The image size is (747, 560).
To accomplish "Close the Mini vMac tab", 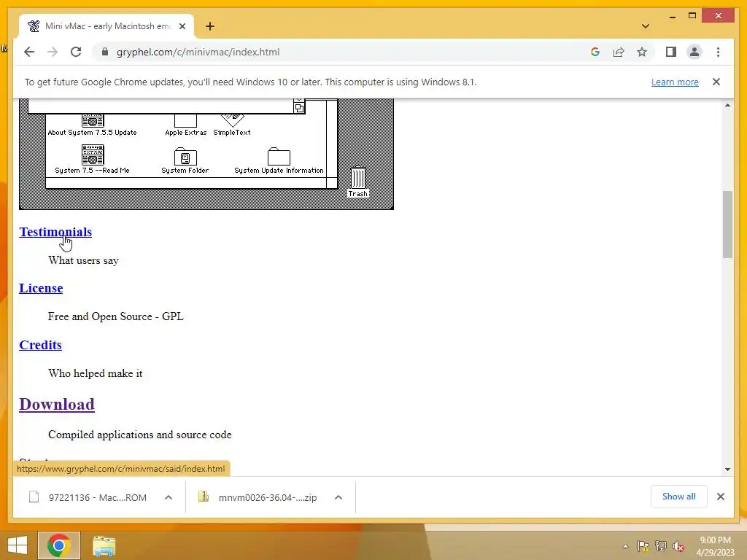I will (182, 26).
